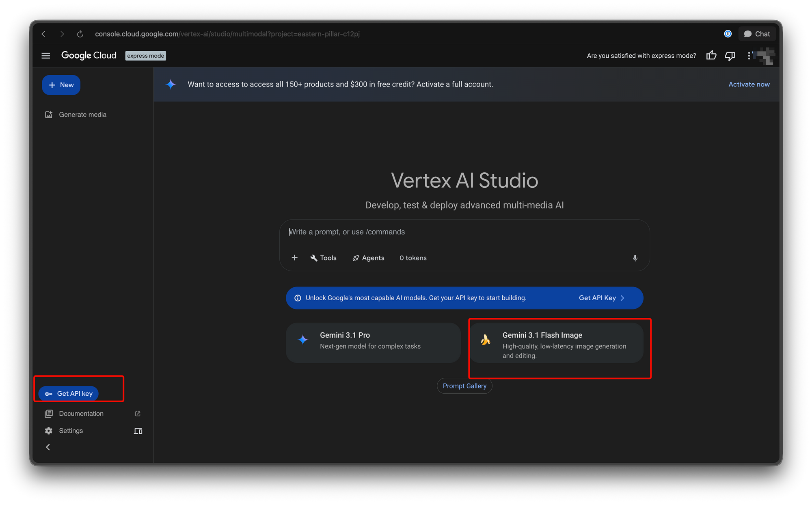Click the Documentation external link icon

[x=138, y=414]
